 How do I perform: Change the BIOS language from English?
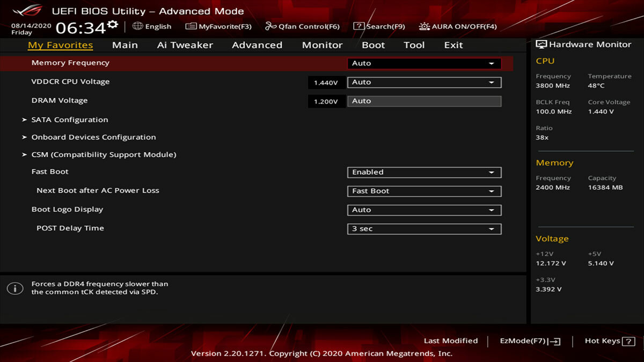click(152, 26)
